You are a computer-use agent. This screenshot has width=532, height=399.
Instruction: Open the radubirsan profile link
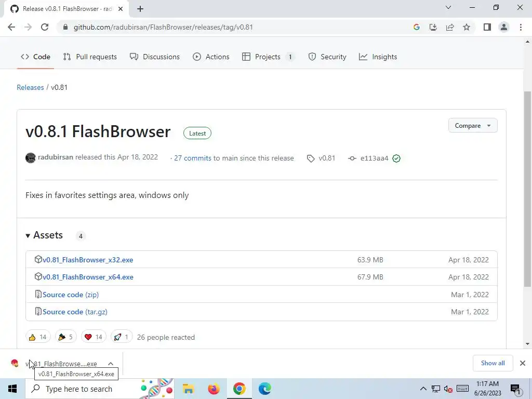[x=55, y=157]
